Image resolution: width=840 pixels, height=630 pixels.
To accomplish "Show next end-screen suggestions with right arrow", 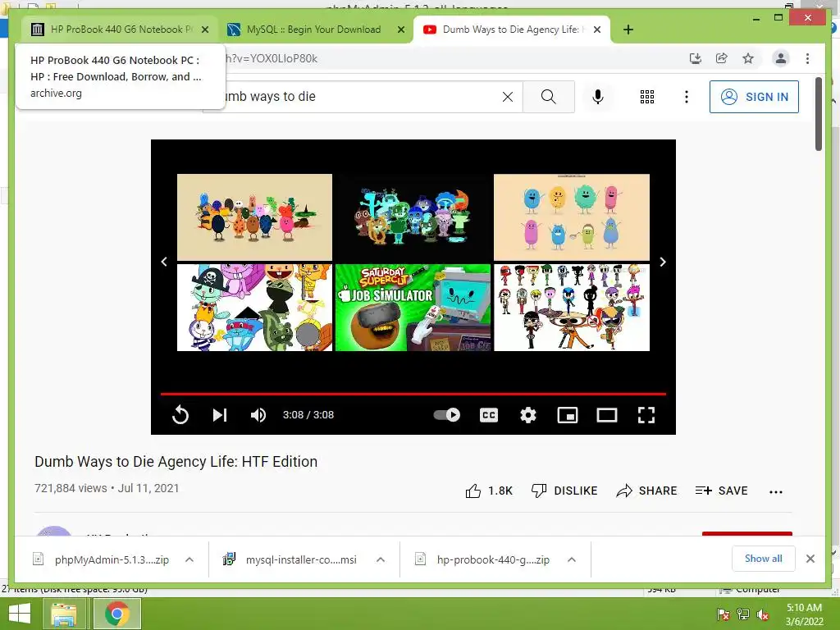I will [x=663, y=262].
